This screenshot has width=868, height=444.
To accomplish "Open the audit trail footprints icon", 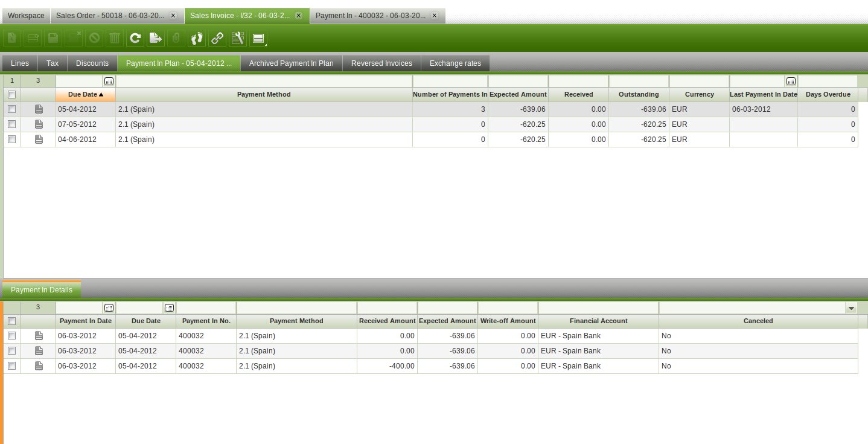I will (x=197, y=39).
